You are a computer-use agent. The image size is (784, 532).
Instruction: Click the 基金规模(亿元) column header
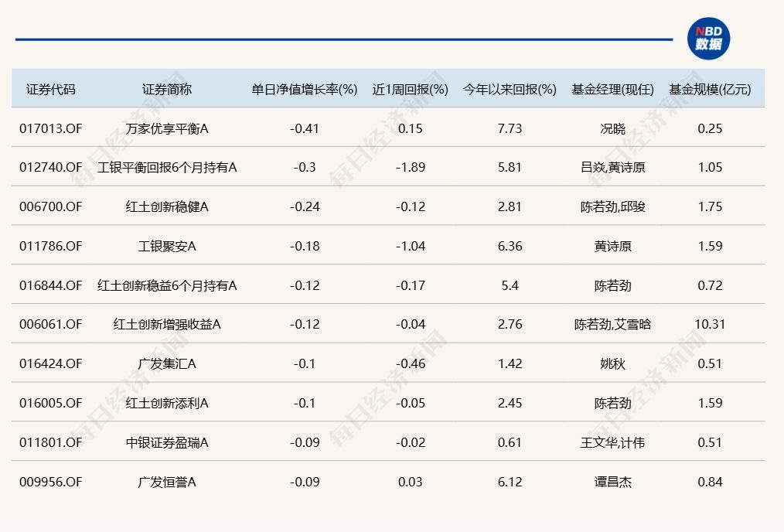[709, 89]
